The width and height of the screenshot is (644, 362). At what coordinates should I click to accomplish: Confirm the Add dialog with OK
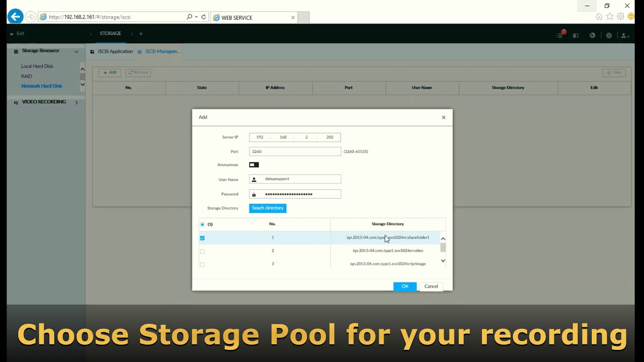pos(405,287)
